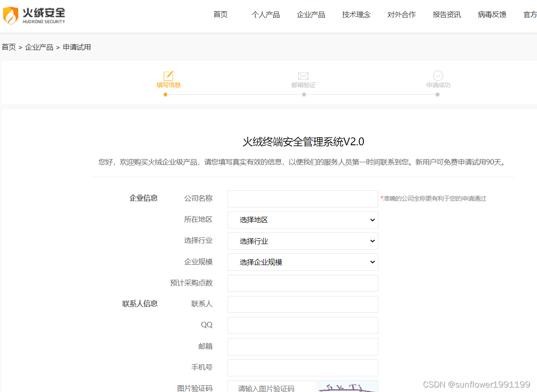The image size is (537, 392).
Task: Click the 申请成功 checkmark step icon
Action: tap(438, 76)
